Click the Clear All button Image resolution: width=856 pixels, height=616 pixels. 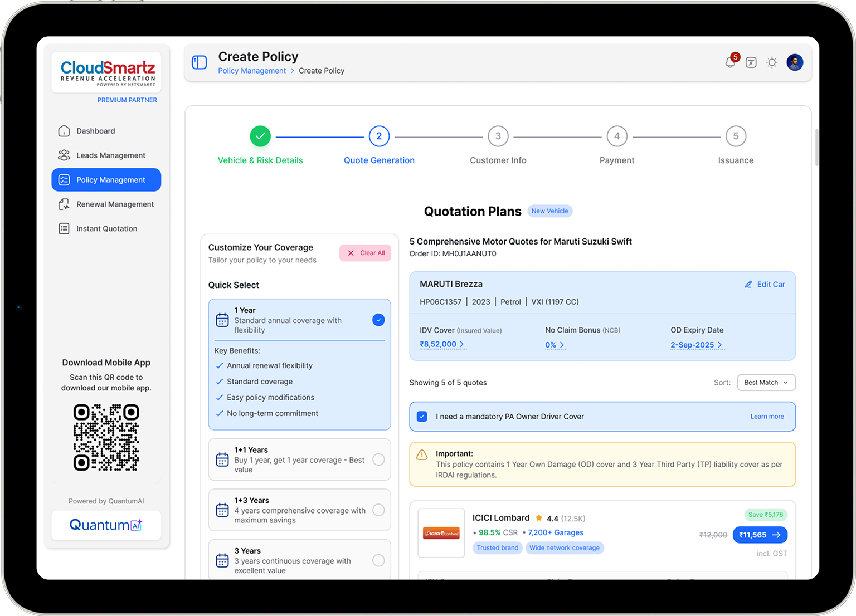366,253
